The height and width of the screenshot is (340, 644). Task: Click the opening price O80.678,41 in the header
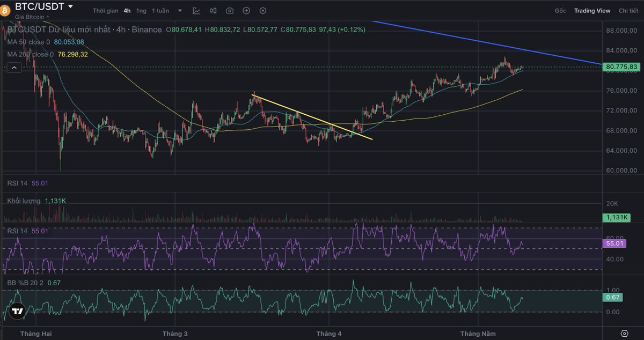184,29
